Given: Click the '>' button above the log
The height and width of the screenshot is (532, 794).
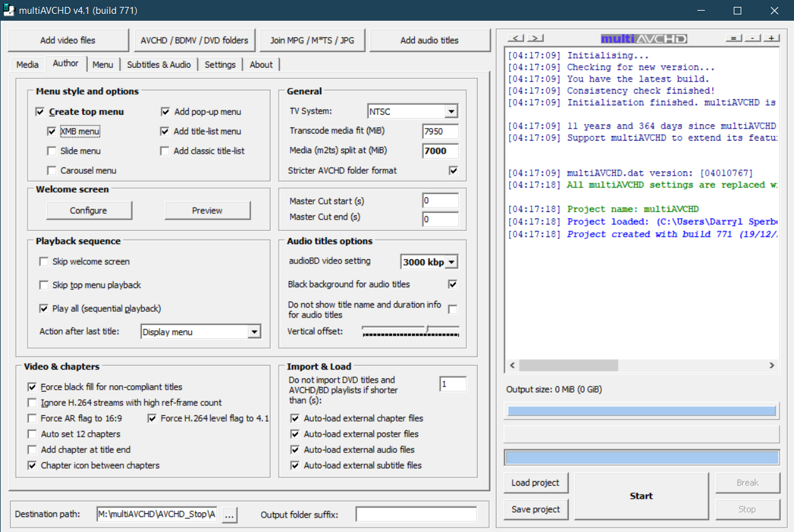Looking at the screenshot, I should tap(535, 39).
